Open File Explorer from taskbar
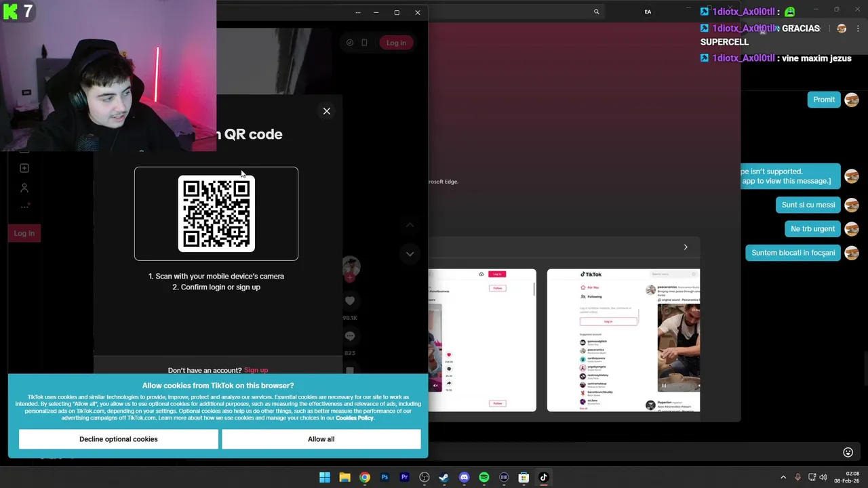This screenshot has width=868, height=488. coord(344,477)
